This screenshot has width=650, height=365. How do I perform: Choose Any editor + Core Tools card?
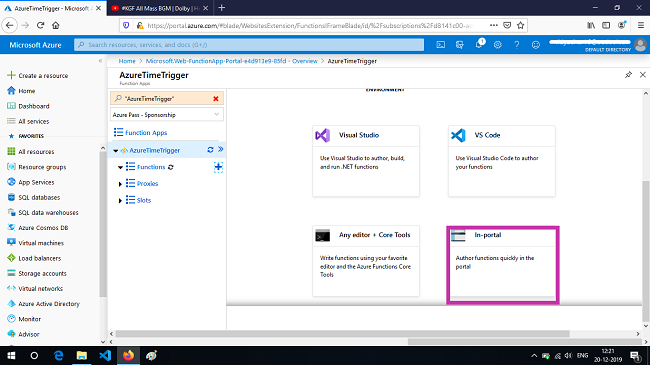[x=366, y=261]
